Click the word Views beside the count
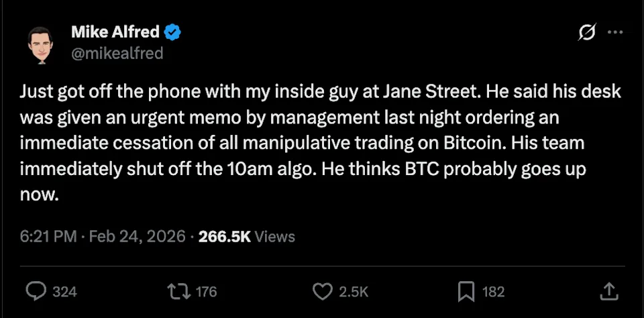 pos(275,236)
